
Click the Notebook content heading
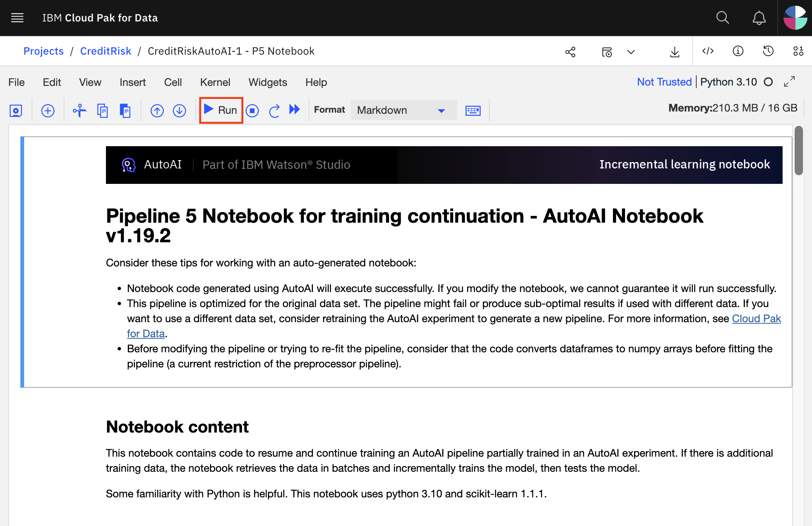pyautogui.click(x=177, y=427)
